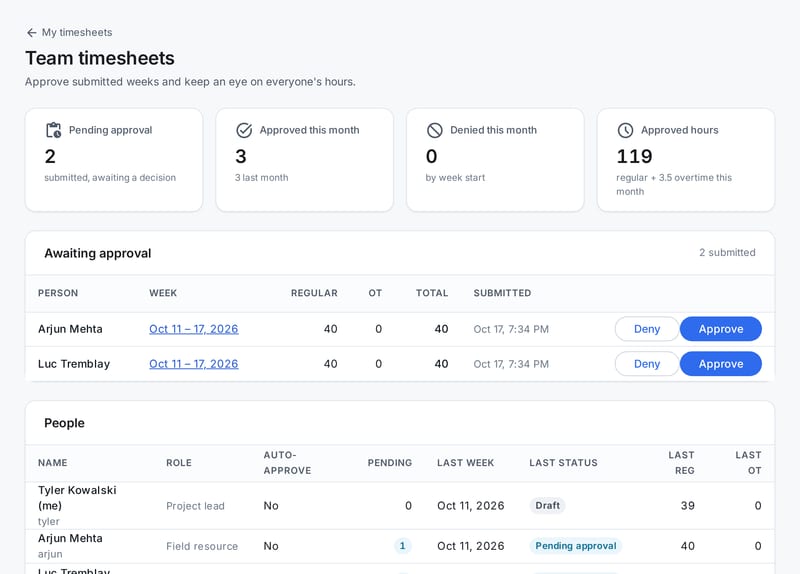
Task: Click the LAST OT column header
Action: pyautogui.click(x=748, y=463)
